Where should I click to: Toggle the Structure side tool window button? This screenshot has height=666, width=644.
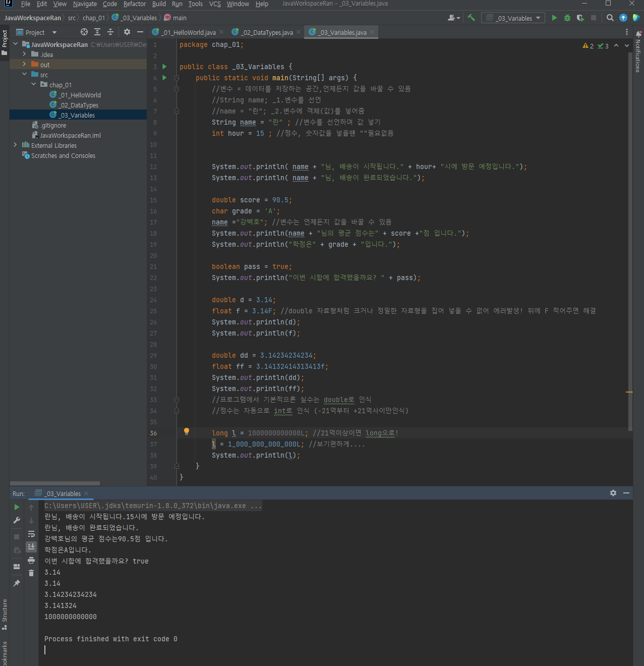[5, 614]
